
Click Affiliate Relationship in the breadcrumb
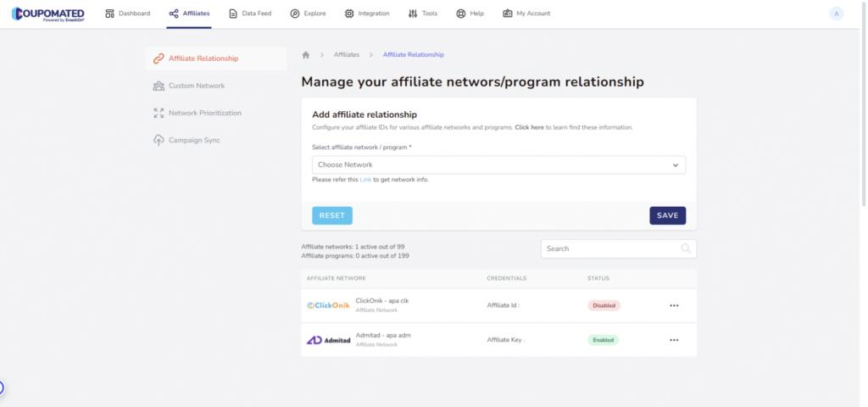pos(414,55)
